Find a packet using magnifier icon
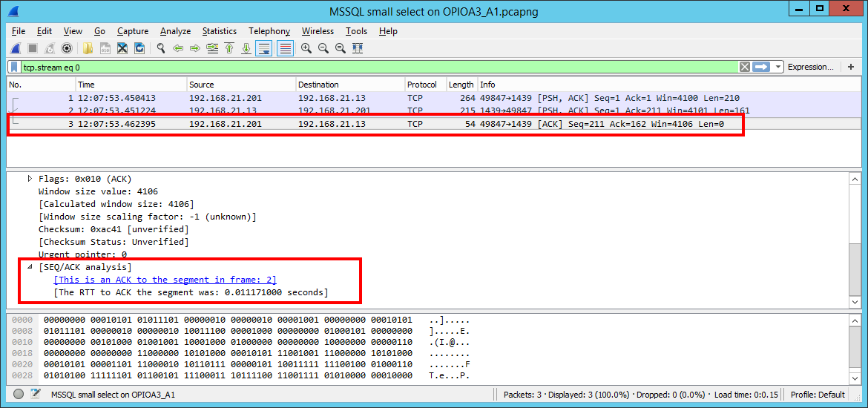The width and height of the screenshot is (868, 408). pos(160,48)
